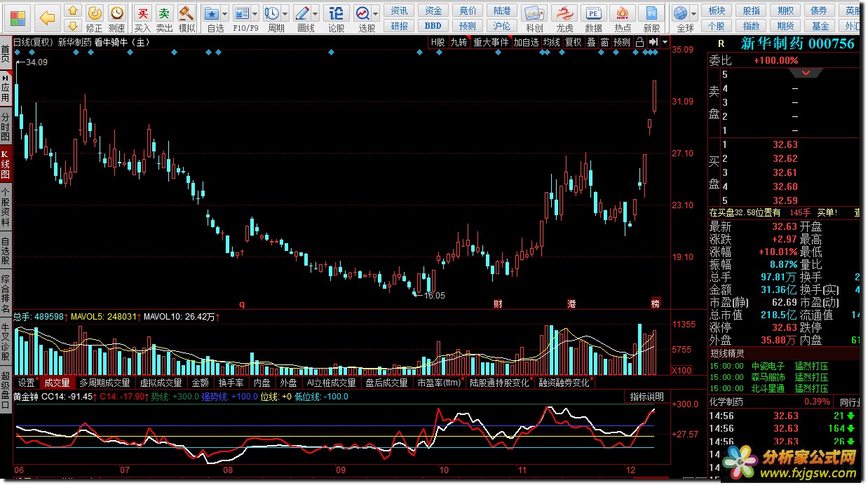Screen dimensions: 868x485
Task: Click the lock icon in chart toolbar
Action: [639, 42]
